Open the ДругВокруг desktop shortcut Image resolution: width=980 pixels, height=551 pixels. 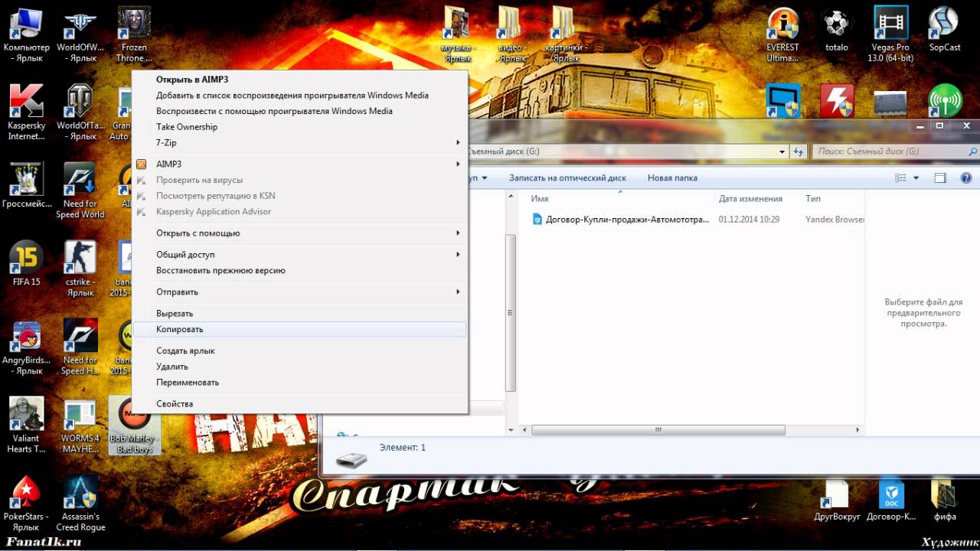coord(836,501)
